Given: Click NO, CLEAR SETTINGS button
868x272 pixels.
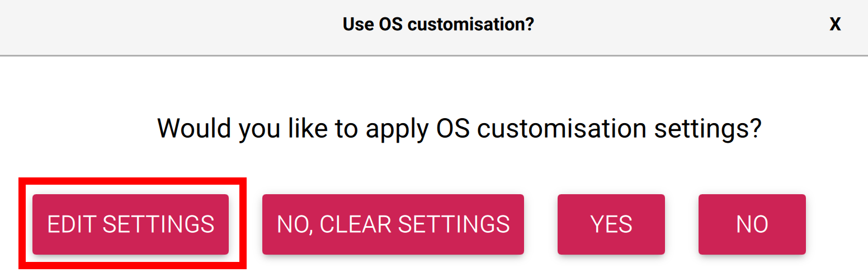Looking at the screenshot, I should click(393, 224).
